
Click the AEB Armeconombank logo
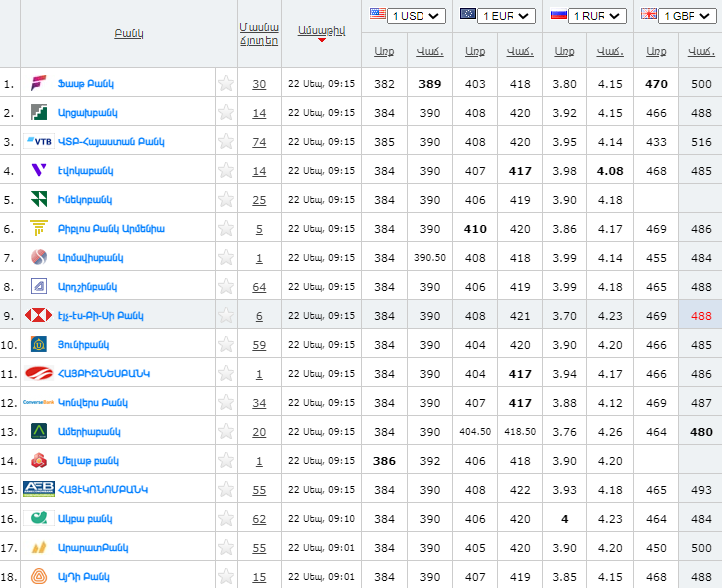point(39,489)
